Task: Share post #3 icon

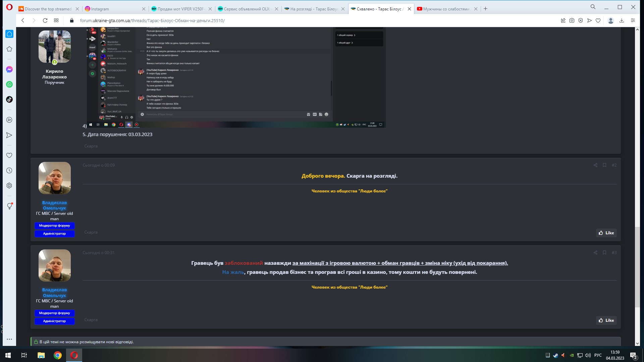Action: click(x=595, y=253)
